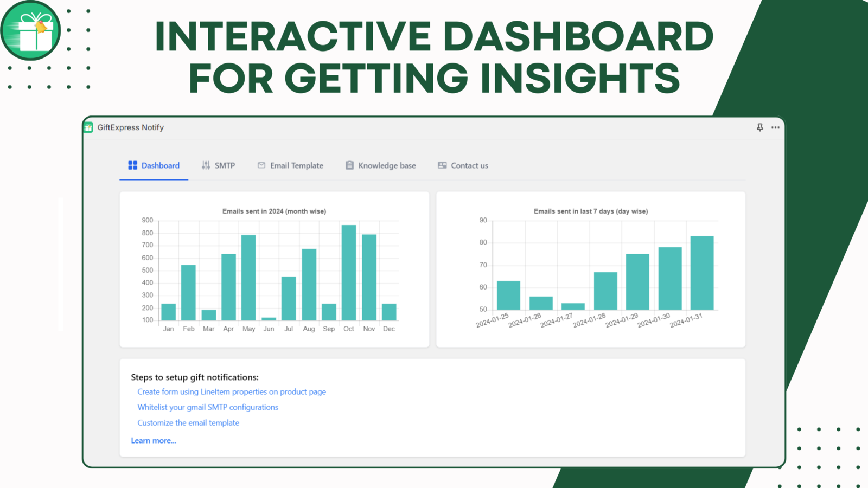This screenshot has width=868, height=488.
Task: Go to the Knowledge base tab
Action: coord(387,165)
